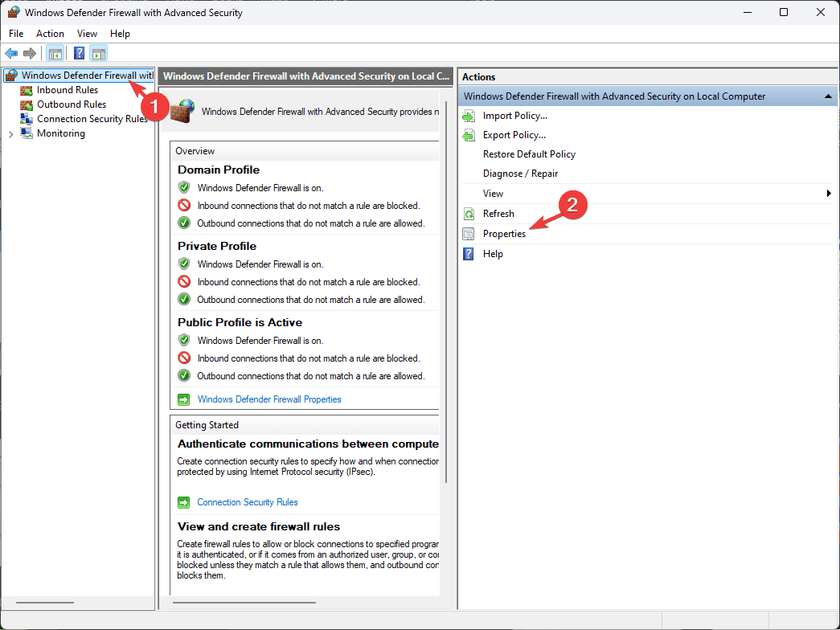Open Windows Defender Firewall Properties link
840x630 pixels.
pos(269,399)
